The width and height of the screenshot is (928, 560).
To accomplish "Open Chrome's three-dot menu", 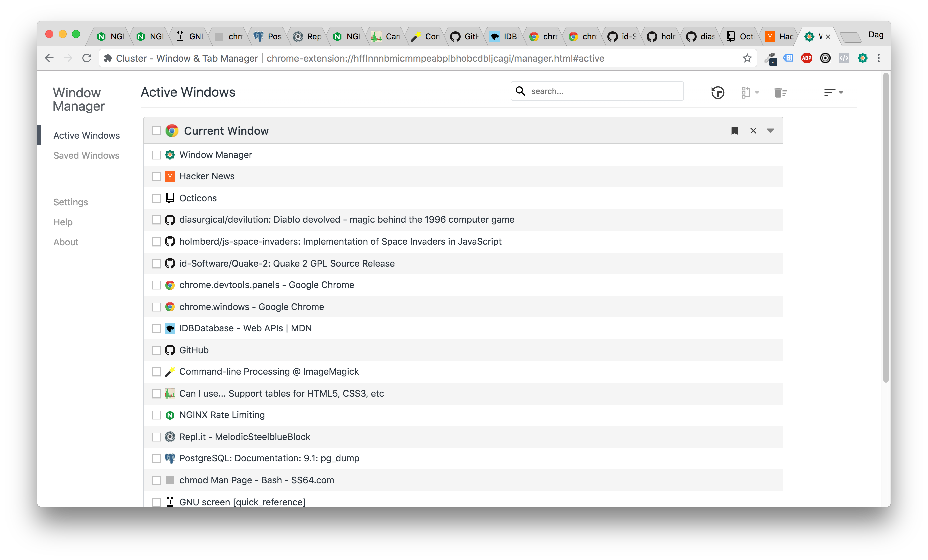I will coord(879,58).
